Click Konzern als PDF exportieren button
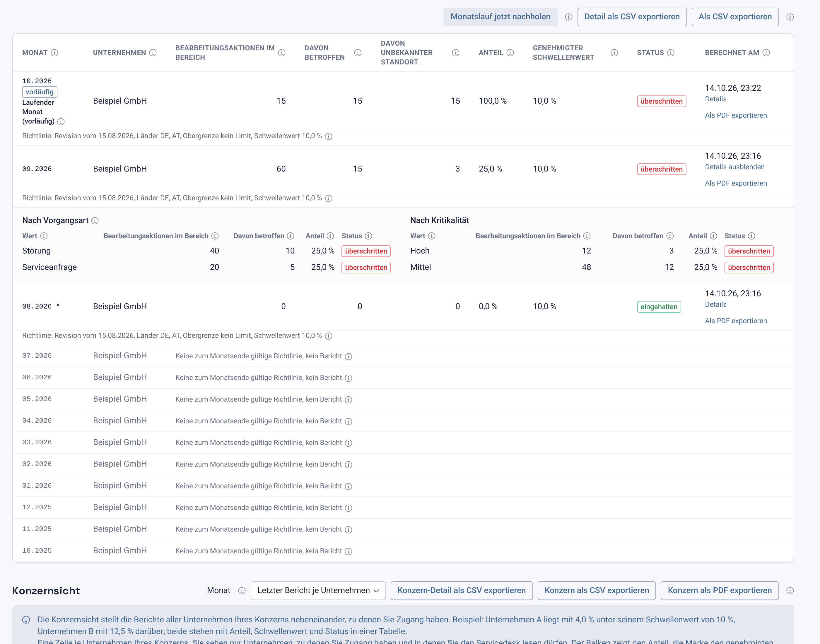Image resolution: width=820 pixels, height=644 pixels. 719,590
